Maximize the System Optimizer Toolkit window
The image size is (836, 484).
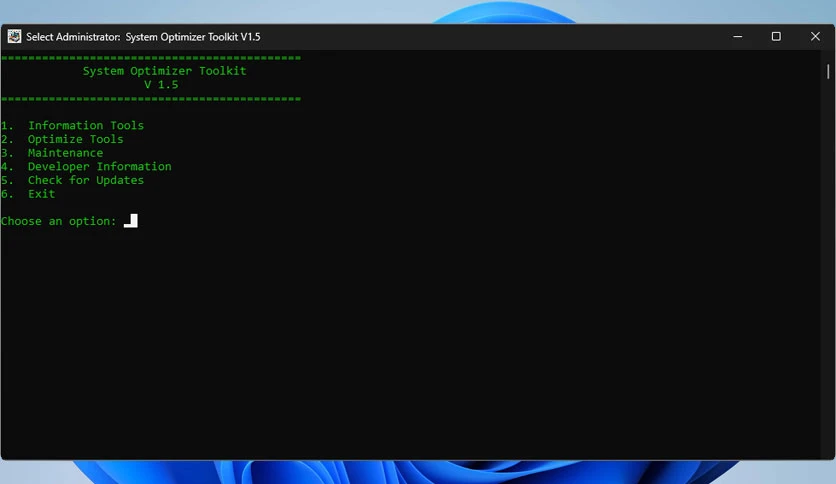pyautogui.click(x=776, y=37)
